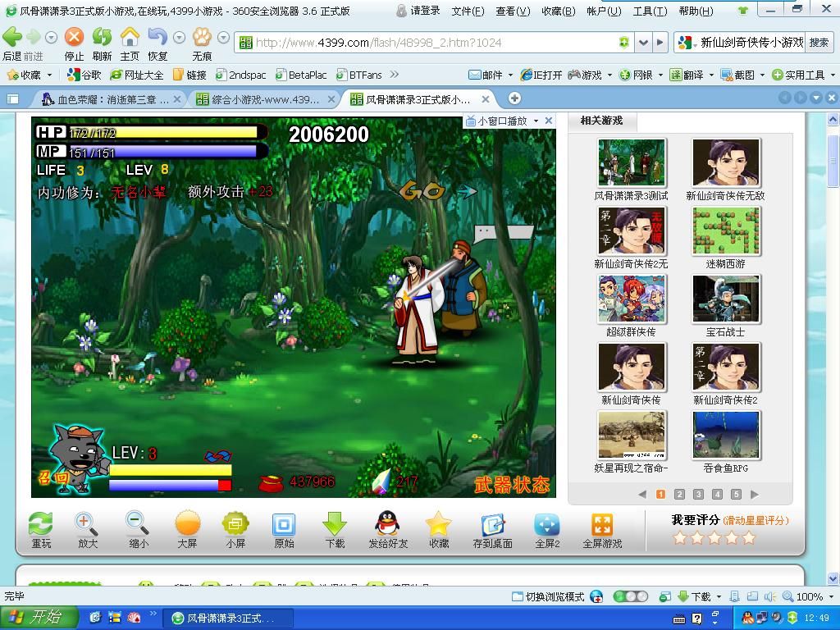Toggle the speaker mute icon in status bar
The height and width of the screenshot is (630, 840).
[x=769, y=596]
